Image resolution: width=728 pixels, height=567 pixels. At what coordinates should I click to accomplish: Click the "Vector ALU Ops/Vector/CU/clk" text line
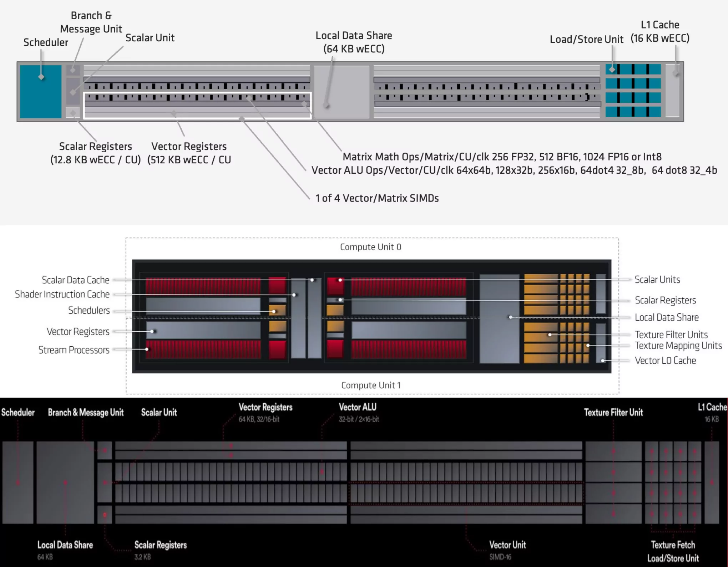point(514,170)
